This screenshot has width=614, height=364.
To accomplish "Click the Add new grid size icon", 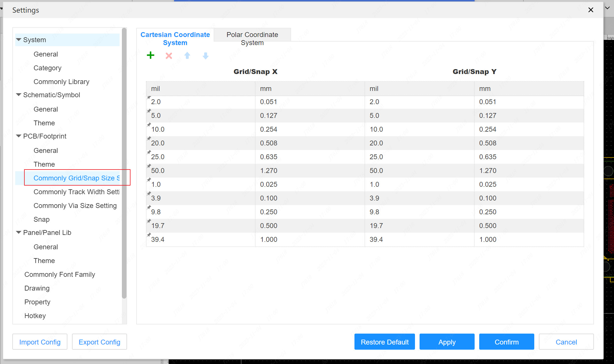I will tap(151, 55).
